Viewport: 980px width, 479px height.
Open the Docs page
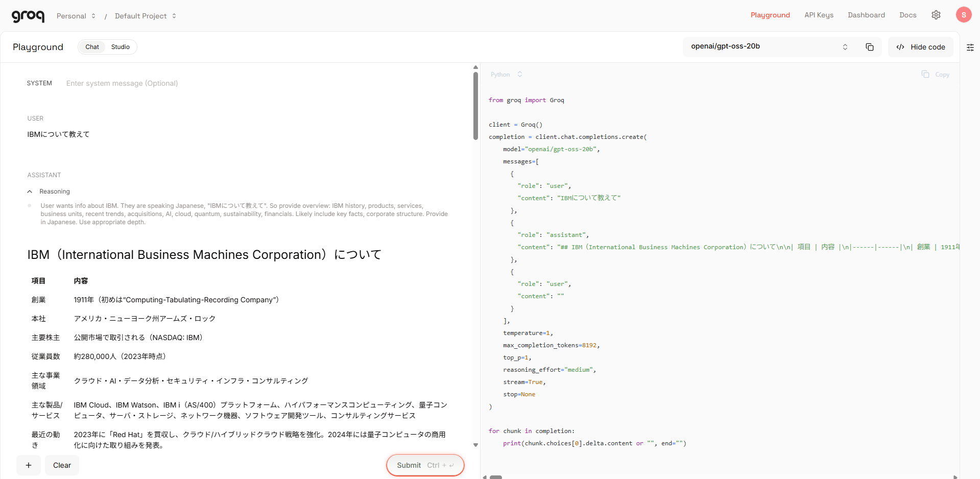pyautogui.click(x=907, y=15)
